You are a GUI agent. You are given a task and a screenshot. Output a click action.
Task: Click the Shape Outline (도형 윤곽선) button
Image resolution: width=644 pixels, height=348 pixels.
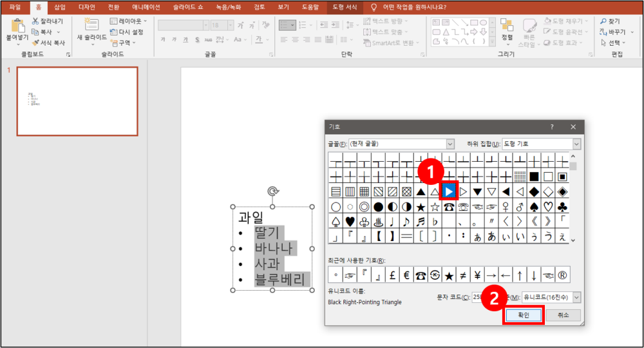(565, 32)
